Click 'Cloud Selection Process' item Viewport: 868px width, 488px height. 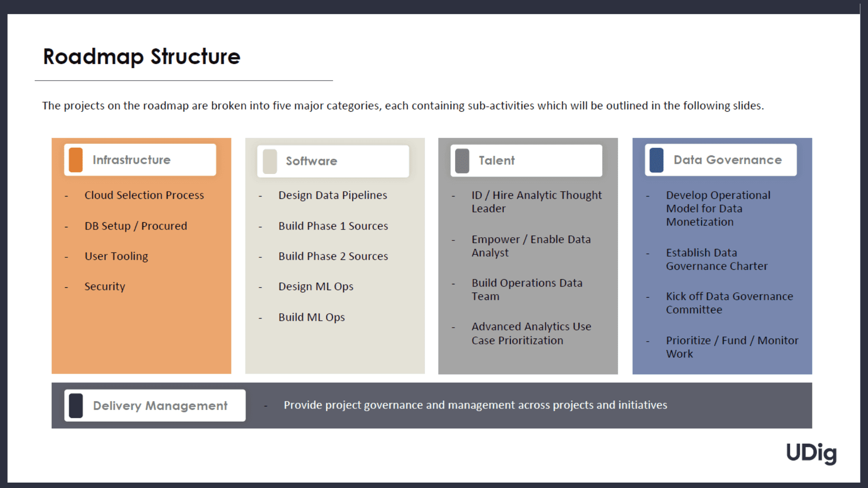144,195
